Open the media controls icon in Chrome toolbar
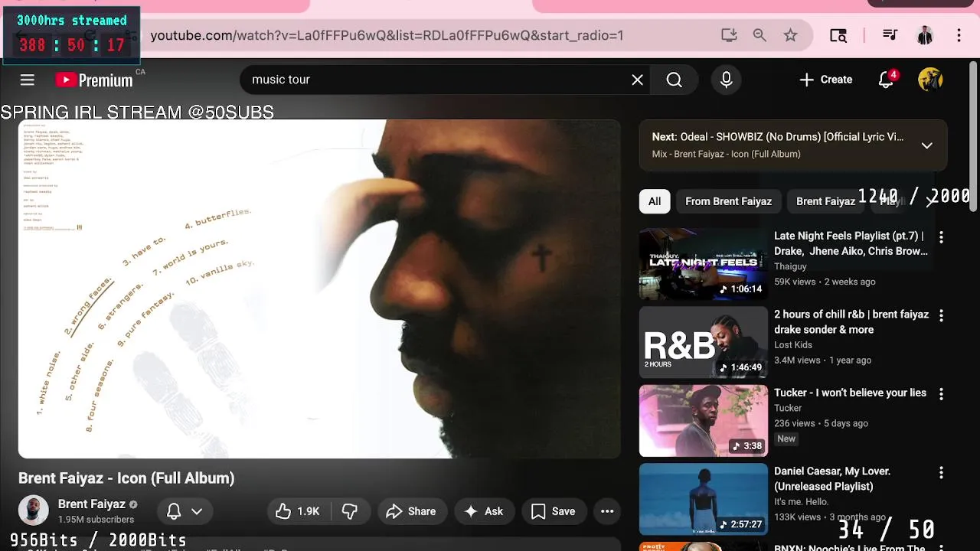Screen dimensions: 980x551 pos(890,35)
